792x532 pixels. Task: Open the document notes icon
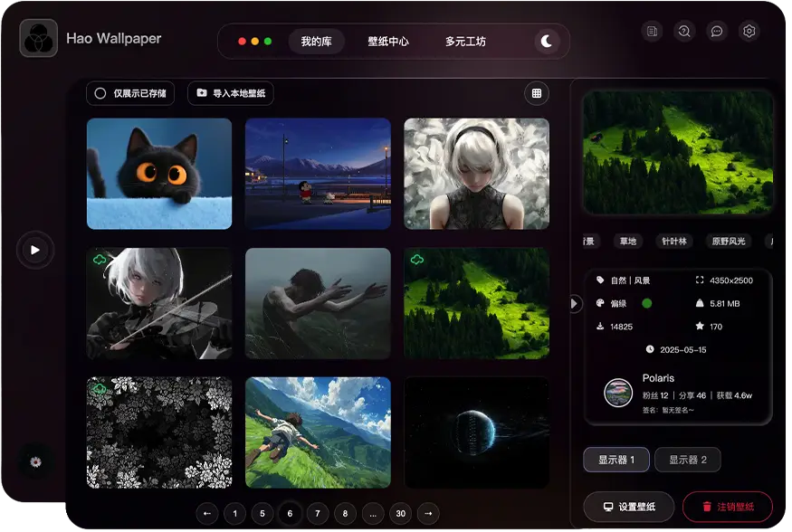click(x=651, y=32)
